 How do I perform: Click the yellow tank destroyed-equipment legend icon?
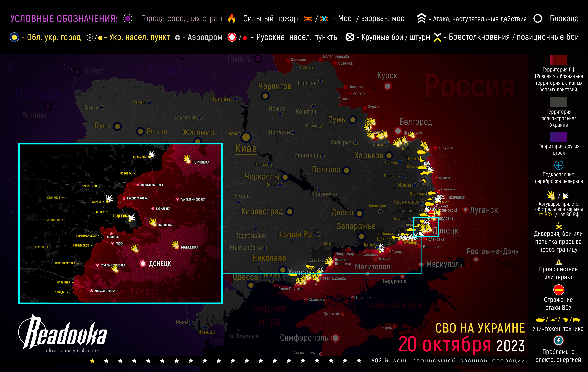pos(540,320)
